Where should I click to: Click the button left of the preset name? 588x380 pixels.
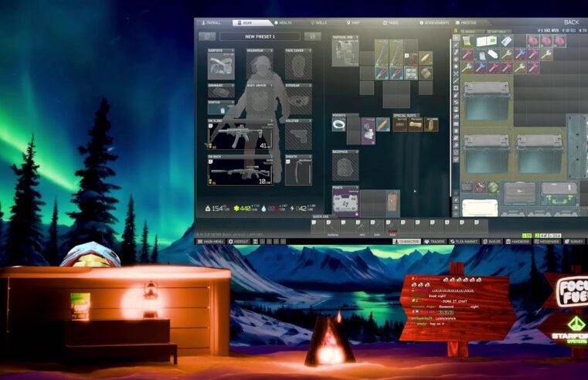(207, 36)
